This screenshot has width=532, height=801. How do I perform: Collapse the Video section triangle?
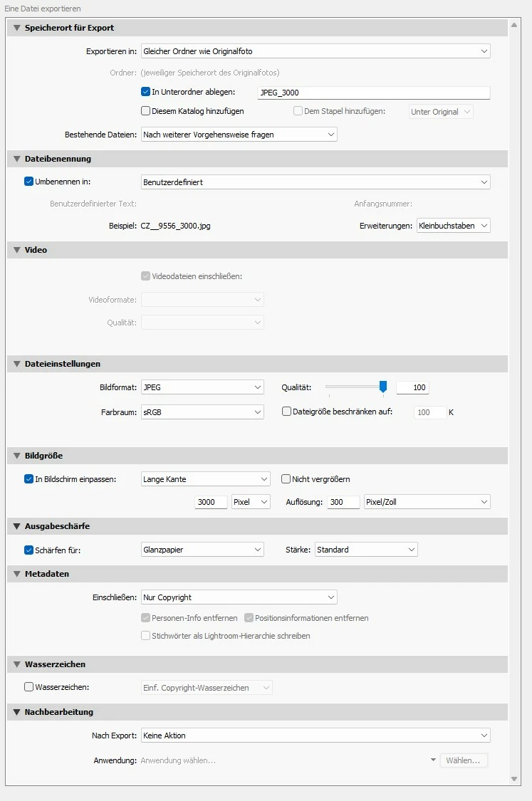pyautogui.click(x=17, y=250)
